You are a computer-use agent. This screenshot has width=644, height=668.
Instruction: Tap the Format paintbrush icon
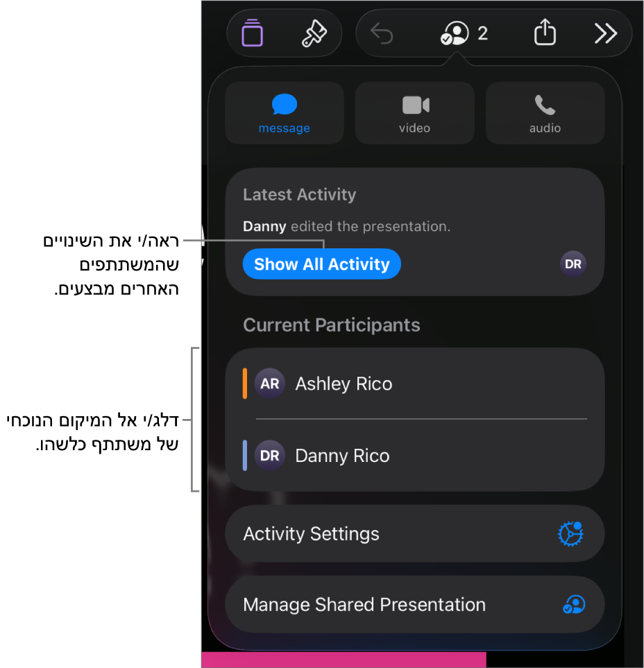[314, 33]
